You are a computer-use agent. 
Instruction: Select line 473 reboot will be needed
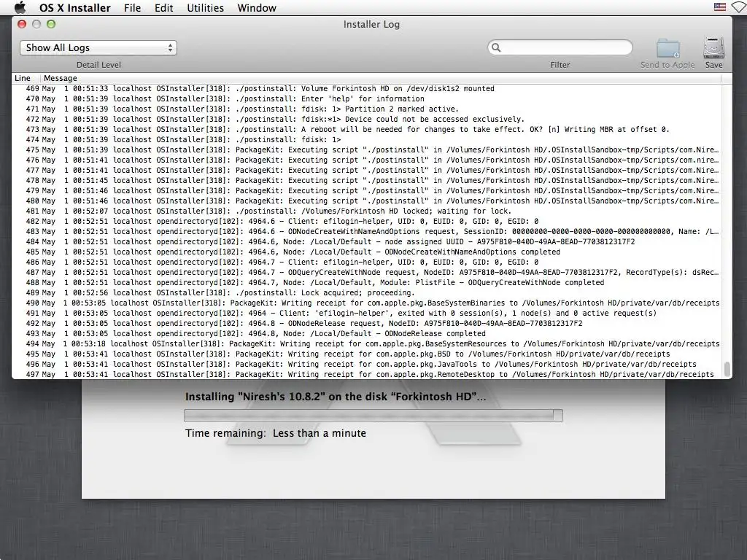[367, 130]
